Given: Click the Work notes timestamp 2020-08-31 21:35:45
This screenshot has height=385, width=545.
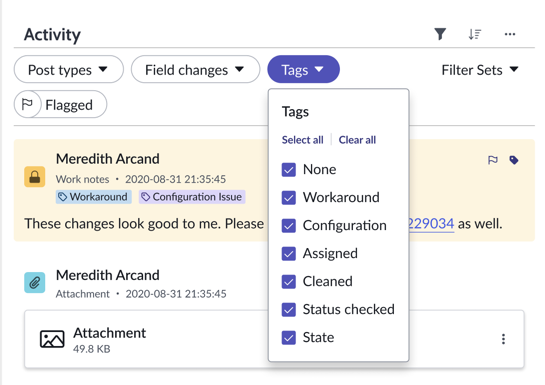Looking at the screenshot, I should [176, 179].
